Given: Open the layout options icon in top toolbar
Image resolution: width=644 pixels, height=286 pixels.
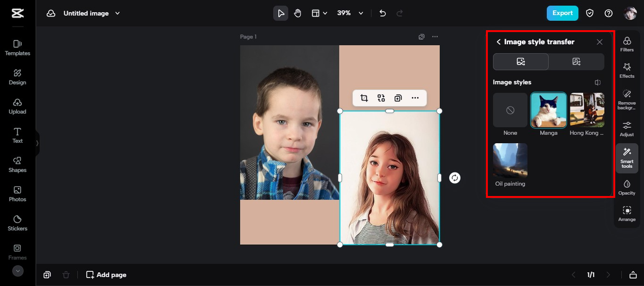Looking at the screenshot, I should coord(315,13).
